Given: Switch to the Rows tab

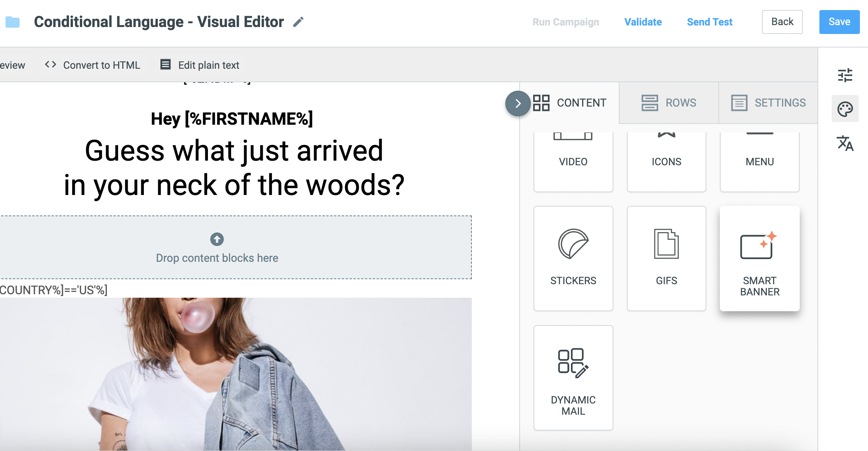Looking at the screenshot, I should tap(669, 103).
